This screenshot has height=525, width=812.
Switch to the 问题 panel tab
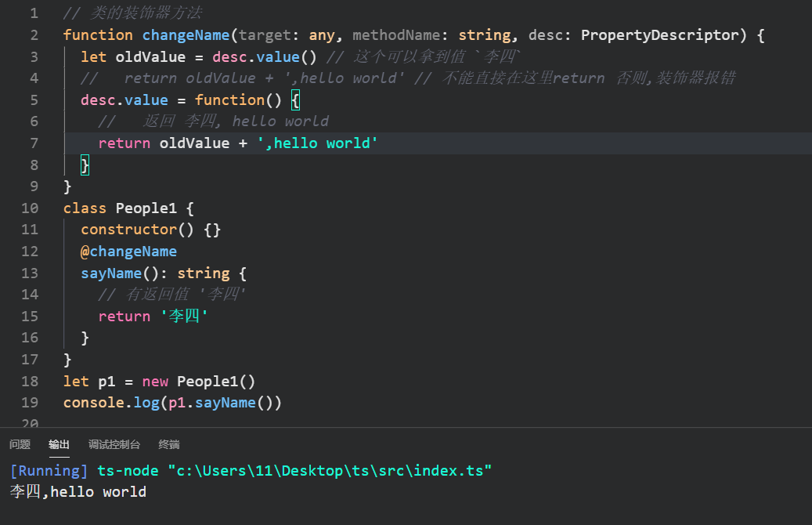click(x=20, y=444)
